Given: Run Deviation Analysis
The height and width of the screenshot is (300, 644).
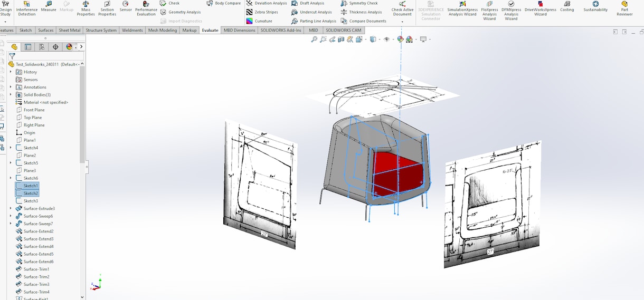Looking at the screenshot, I should click(x=267, y=3).
